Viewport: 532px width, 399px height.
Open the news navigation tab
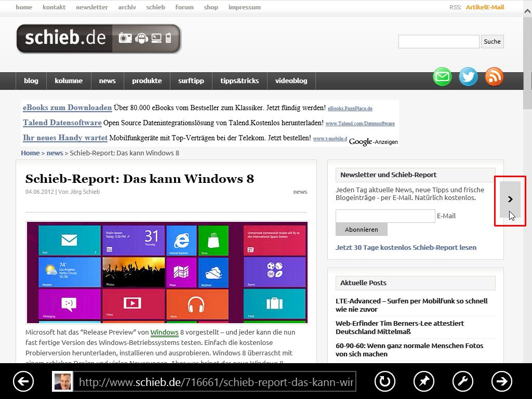pos(107,81)
